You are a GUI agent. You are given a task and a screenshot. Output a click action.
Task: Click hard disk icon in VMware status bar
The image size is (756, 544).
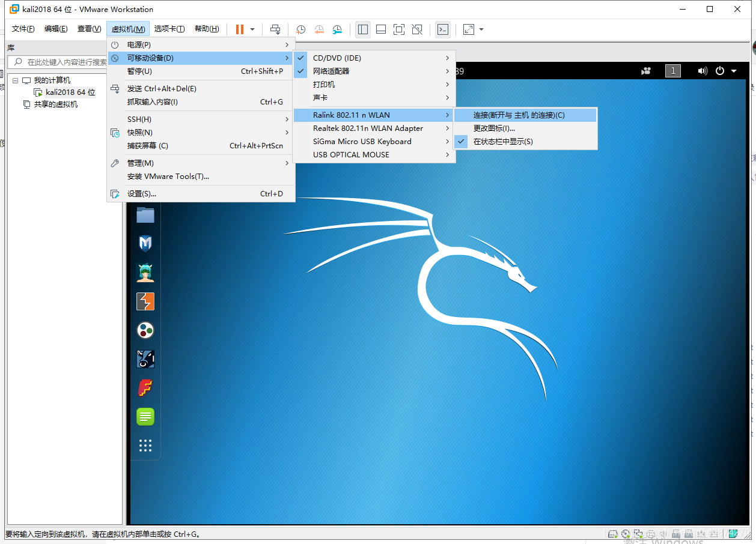[x=613, y=533]
